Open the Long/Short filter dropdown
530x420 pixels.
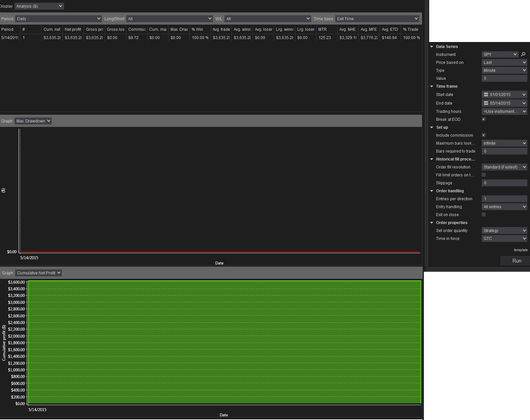click(x=170, y=19)
